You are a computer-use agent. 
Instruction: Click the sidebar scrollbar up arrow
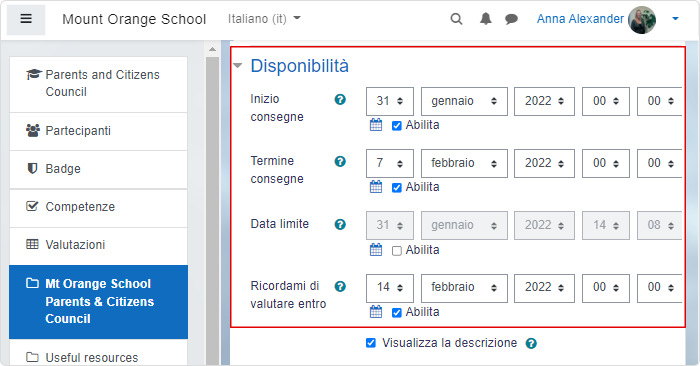click(x=212, y=49)
